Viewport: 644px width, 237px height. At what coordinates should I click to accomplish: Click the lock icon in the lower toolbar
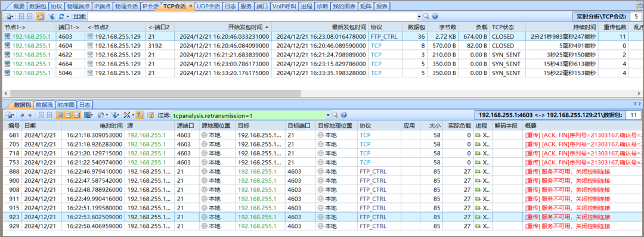pyautogui.click(x=150, y=115)
